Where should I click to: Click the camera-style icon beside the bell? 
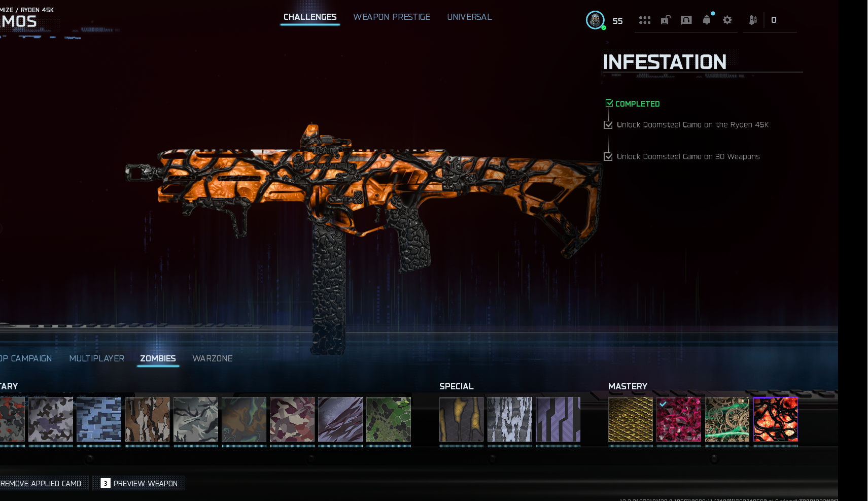[686, 20]
